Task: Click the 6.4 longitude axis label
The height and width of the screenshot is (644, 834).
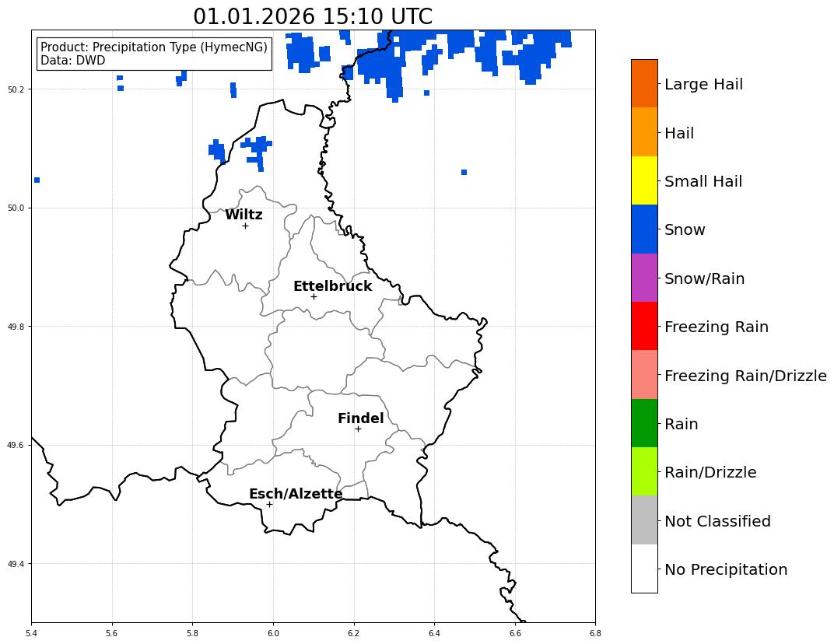Action: (434, 633)
